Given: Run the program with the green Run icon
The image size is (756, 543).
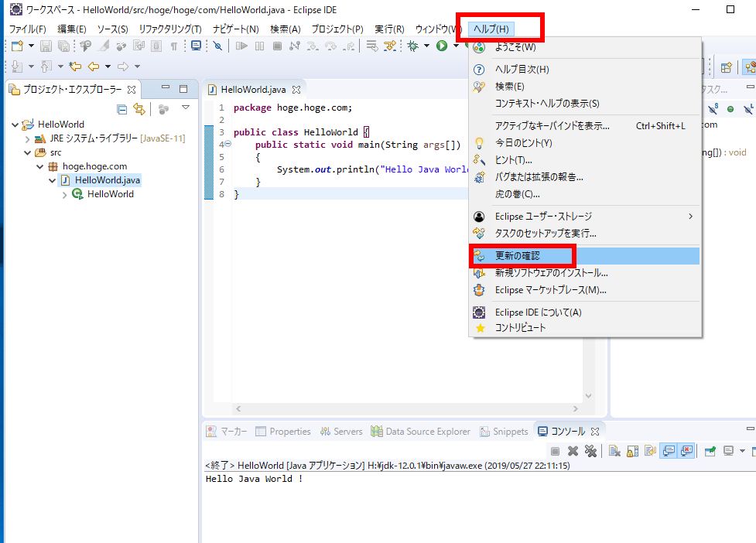Looking at the screenshot, I should [x=442, y=46].
